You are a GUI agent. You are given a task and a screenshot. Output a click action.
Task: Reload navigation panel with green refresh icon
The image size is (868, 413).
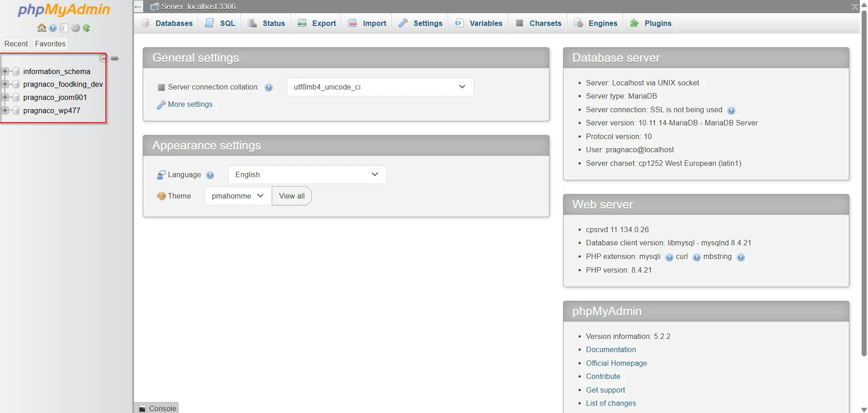tap(86, 28)
